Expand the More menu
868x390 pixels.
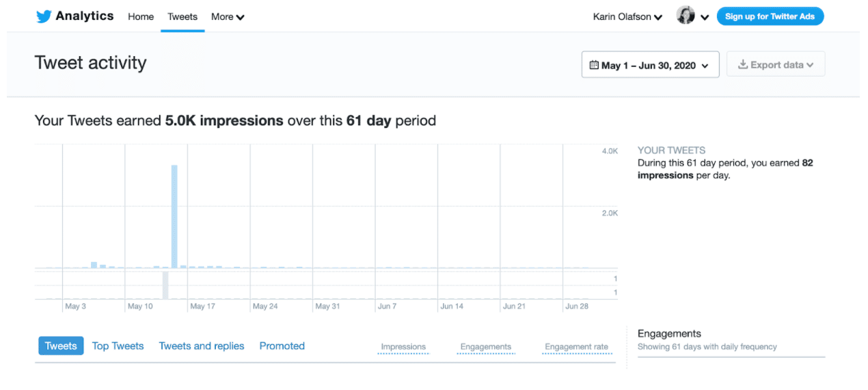[x=228, y=16]
